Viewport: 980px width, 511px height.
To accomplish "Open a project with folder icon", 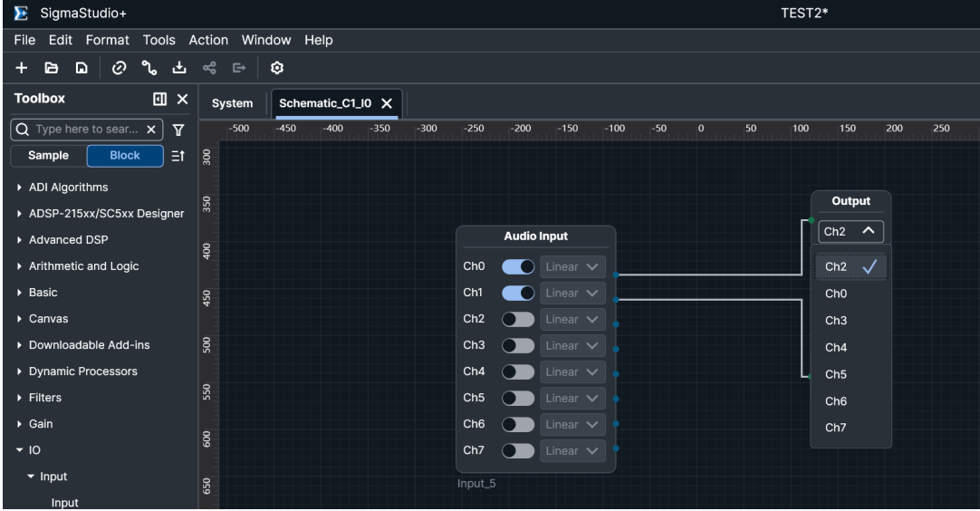I will coord(52,68).
